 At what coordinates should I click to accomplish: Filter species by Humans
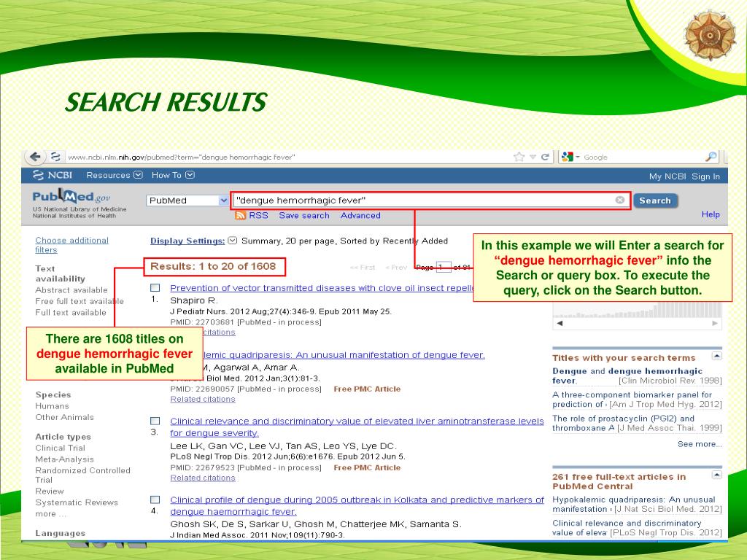pos(52,405)
